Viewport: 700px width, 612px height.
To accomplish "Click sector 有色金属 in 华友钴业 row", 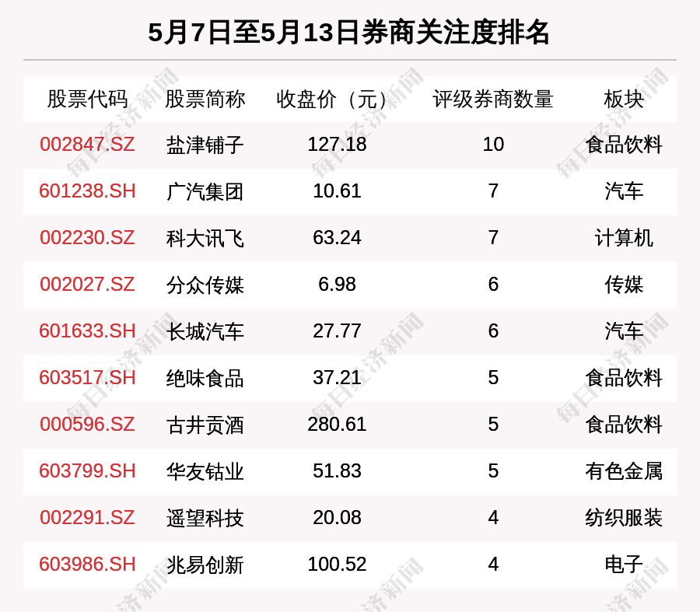I will [624, 471].
